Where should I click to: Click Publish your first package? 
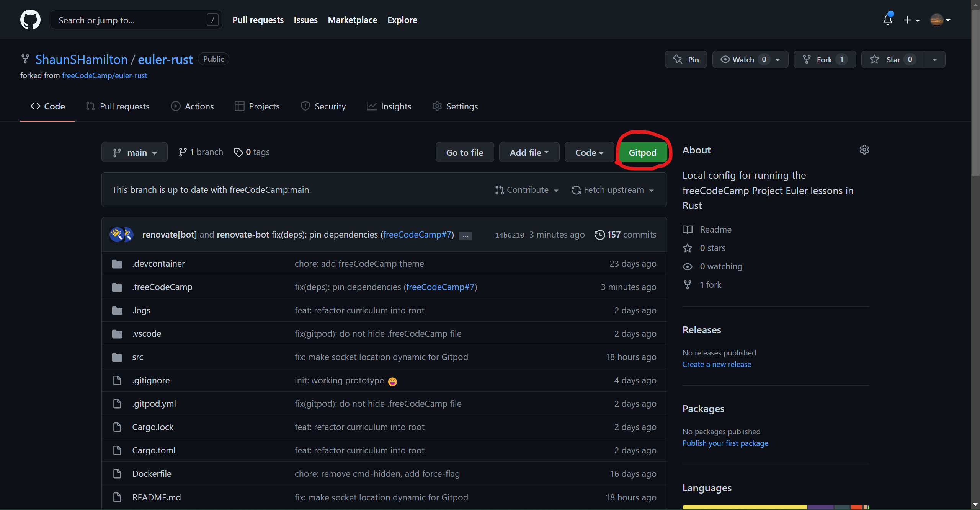725,443
